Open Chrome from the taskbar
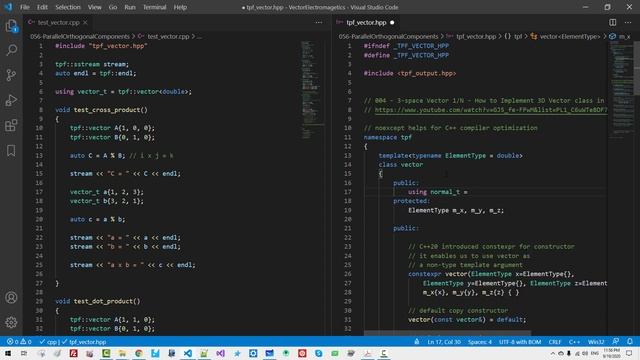Viewport: 640px width, 360px height. click(139, 353)
